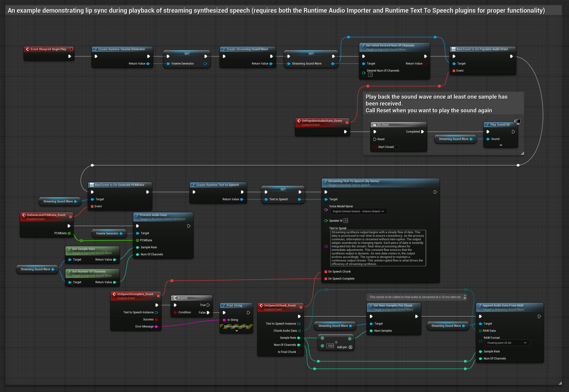
Task: Click the '10 ms interval' comment bubble text
Action: [x=415, y=297]
